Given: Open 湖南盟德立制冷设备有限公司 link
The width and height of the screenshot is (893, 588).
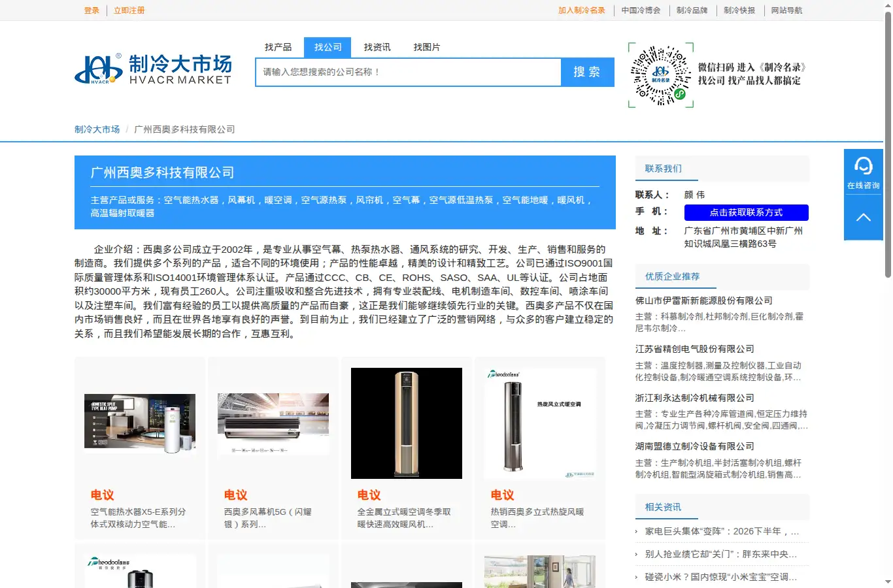Looking at the screenshot, I should click(695, 446).
